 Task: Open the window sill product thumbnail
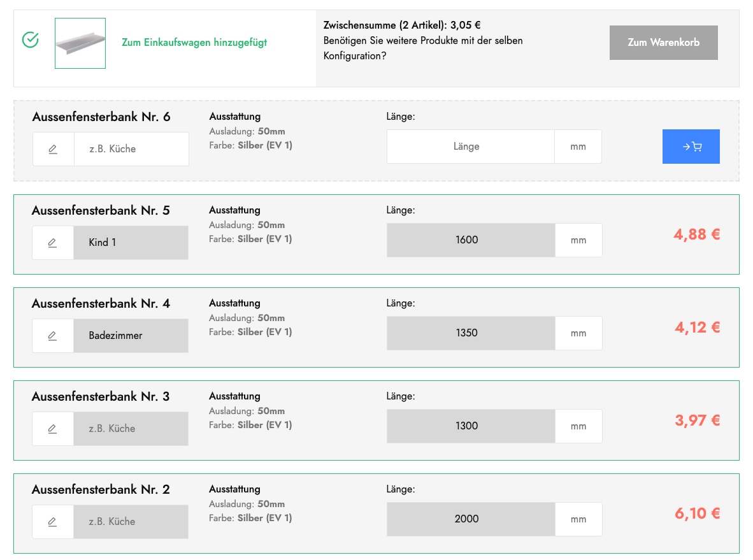80,43
